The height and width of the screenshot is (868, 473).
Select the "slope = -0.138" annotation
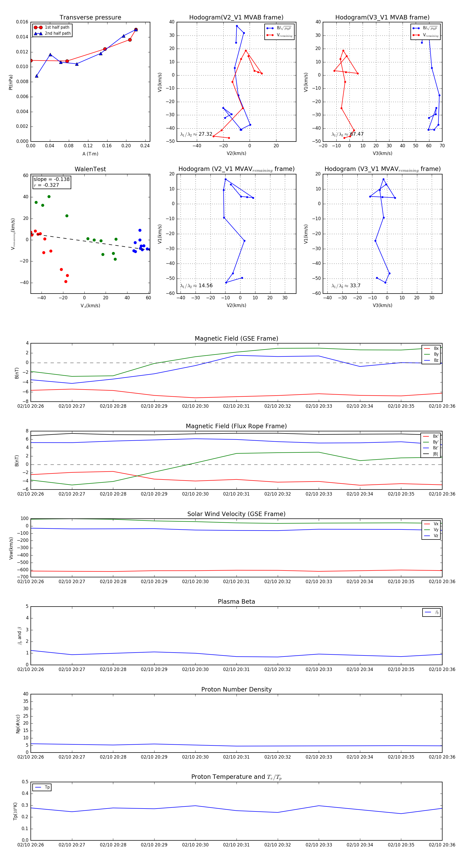[x=52, y=179]
